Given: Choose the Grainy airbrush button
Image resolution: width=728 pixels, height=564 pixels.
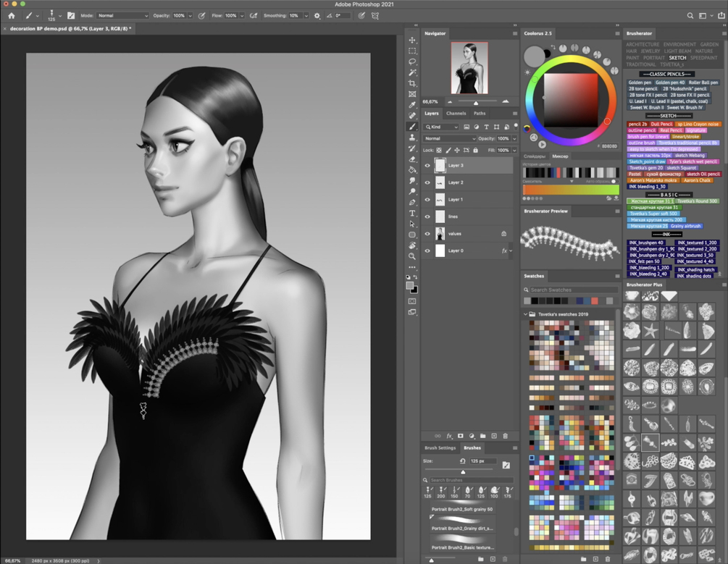Looking at the screenshot, I should point(686,226).
